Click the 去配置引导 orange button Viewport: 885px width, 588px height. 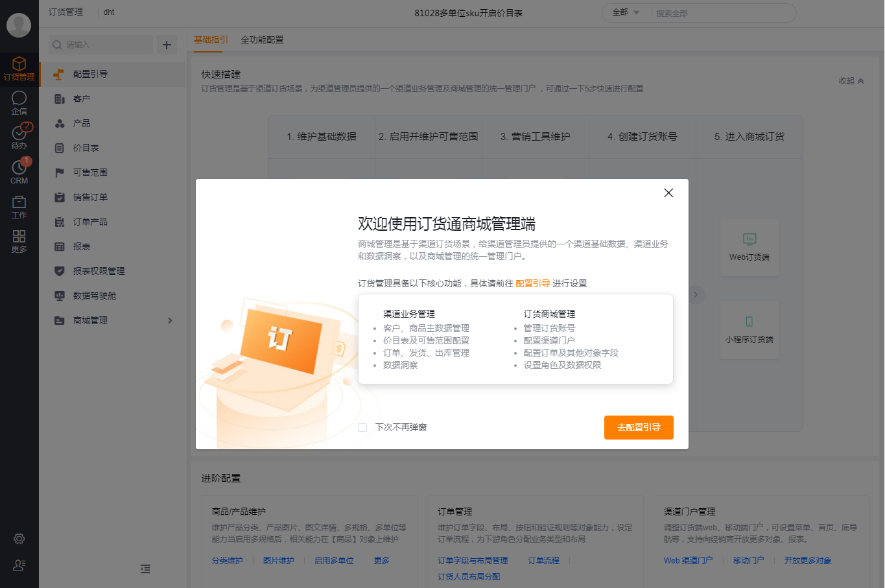click(639, 427)
